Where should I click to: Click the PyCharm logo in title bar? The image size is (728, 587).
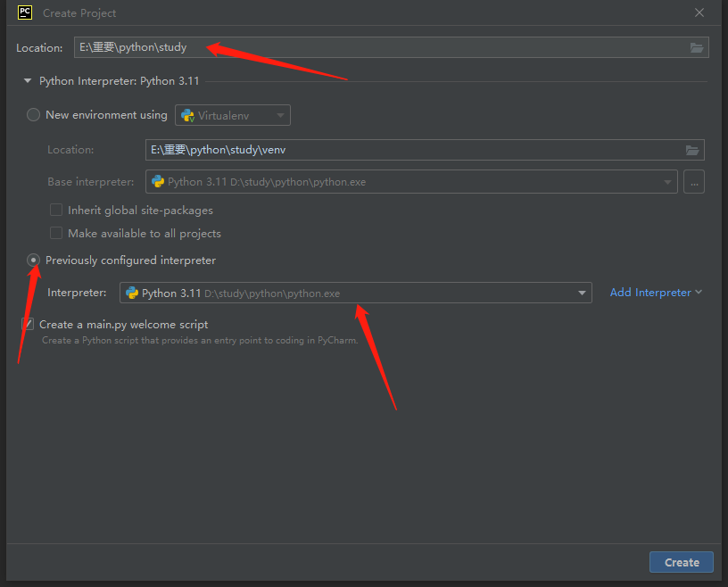[x=25, y=12]
